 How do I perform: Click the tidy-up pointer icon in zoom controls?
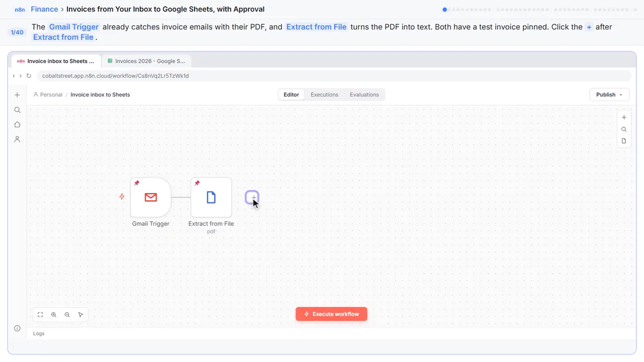coord(81,315)
